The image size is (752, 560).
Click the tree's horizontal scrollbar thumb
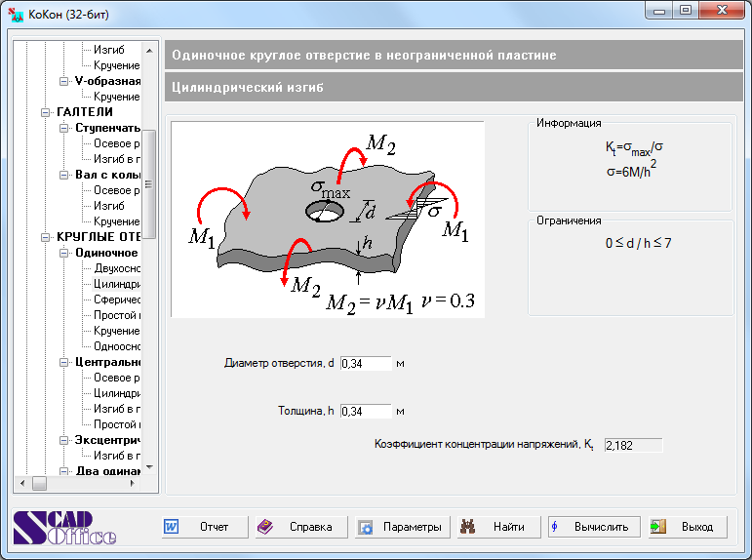39,483
